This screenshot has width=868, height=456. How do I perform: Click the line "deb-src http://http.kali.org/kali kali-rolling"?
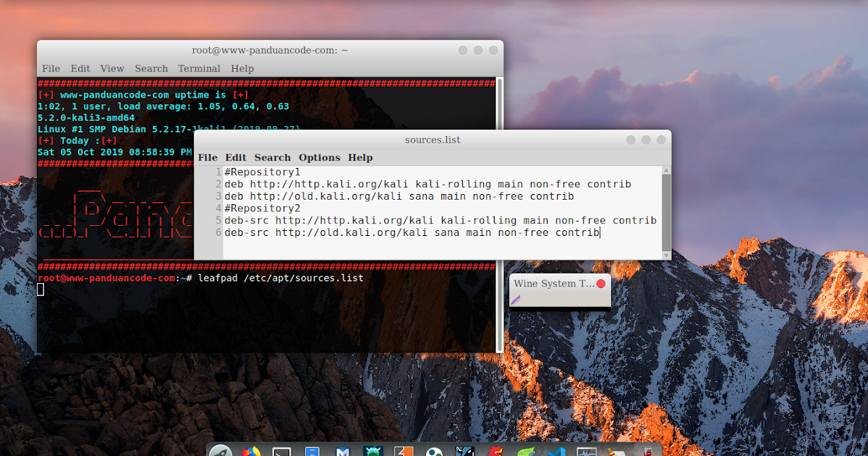(x=441, y=221)
